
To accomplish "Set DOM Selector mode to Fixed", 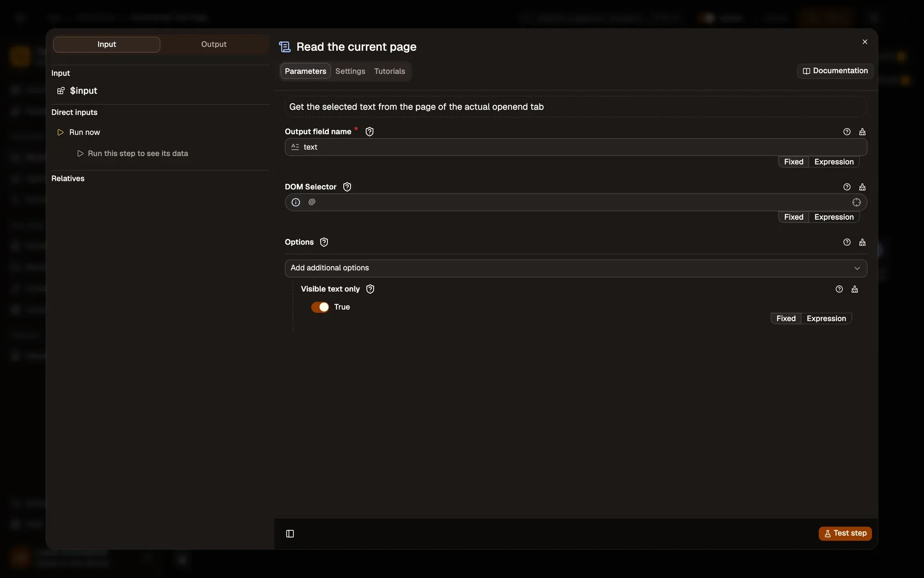I will 793,217.
